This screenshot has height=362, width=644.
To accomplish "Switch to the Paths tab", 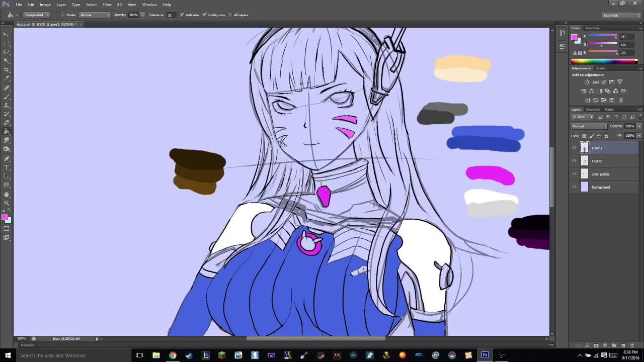I will [x=609, y=110].
